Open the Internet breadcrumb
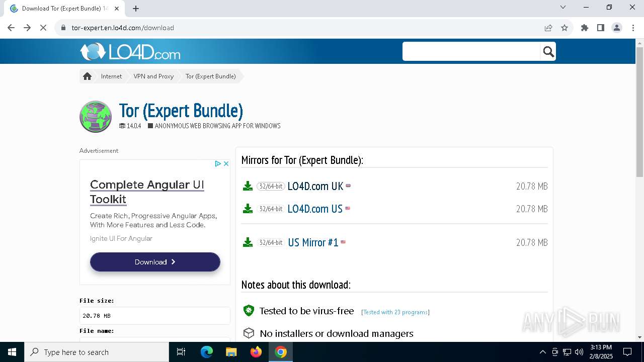This screenshot has height=362, width=644. 111,76
